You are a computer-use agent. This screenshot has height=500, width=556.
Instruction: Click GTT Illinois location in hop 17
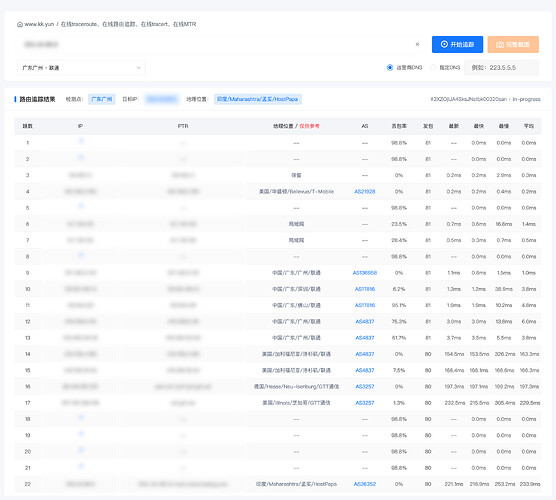point(296,403)
